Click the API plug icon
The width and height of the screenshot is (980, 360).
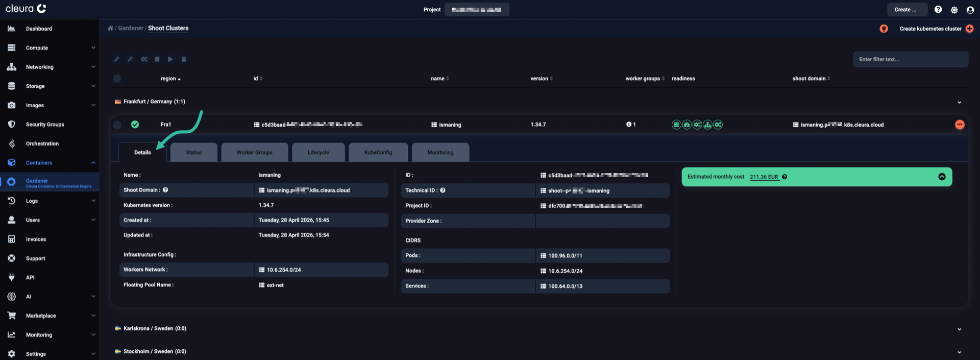click(11, 277)
